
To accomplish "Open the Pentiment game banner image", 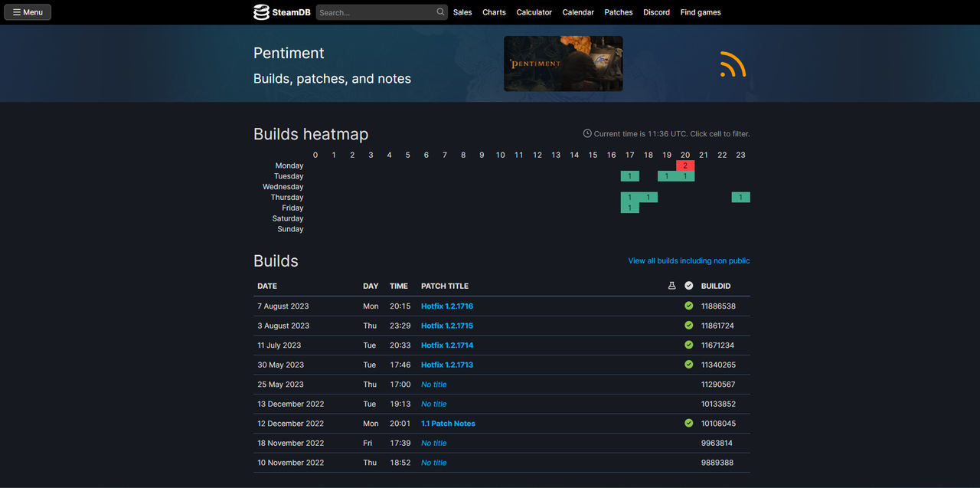I will (x=563, y=64).
